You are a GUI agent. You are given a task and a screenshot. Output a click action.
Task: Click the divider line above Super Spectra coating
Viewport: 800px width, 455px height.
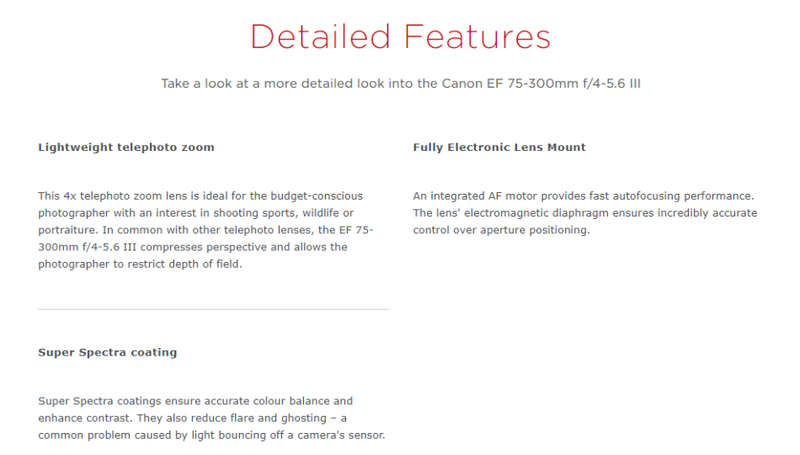click(x=213, y=309)
